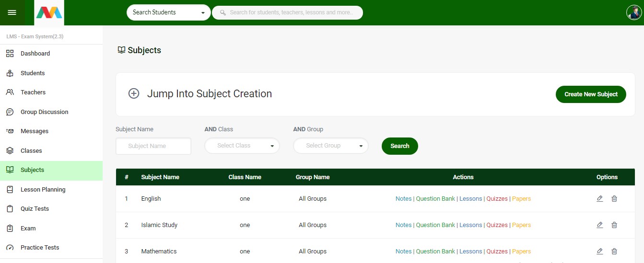Click the Class Name column header
Viewport: 644px width, 263px height.
[x=245, y=177]
